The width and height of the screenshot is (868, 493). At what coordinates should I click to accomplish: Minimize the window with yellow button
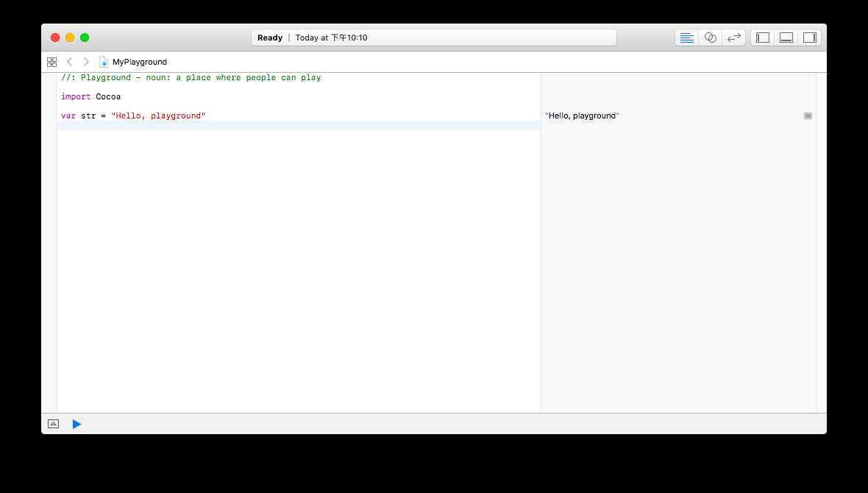click(x=70, y=38)
